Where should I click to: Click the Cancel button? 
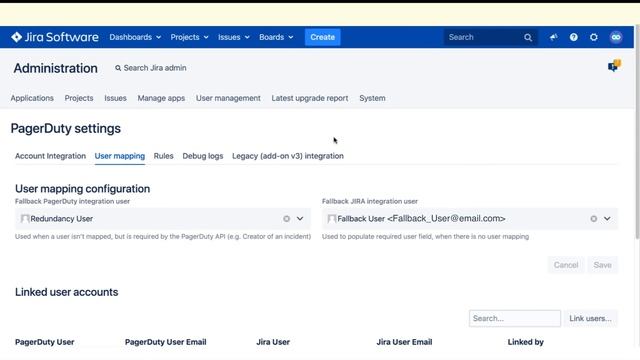click(566, 265)
